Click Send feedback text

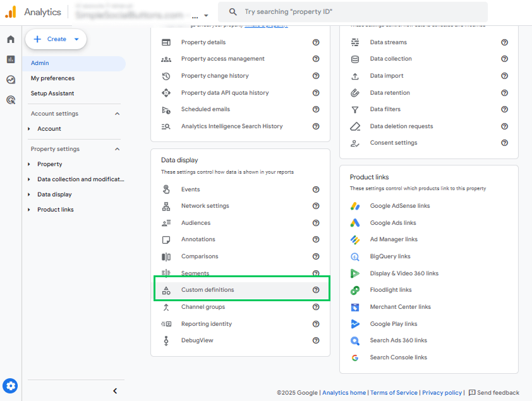tap(498, 393)
